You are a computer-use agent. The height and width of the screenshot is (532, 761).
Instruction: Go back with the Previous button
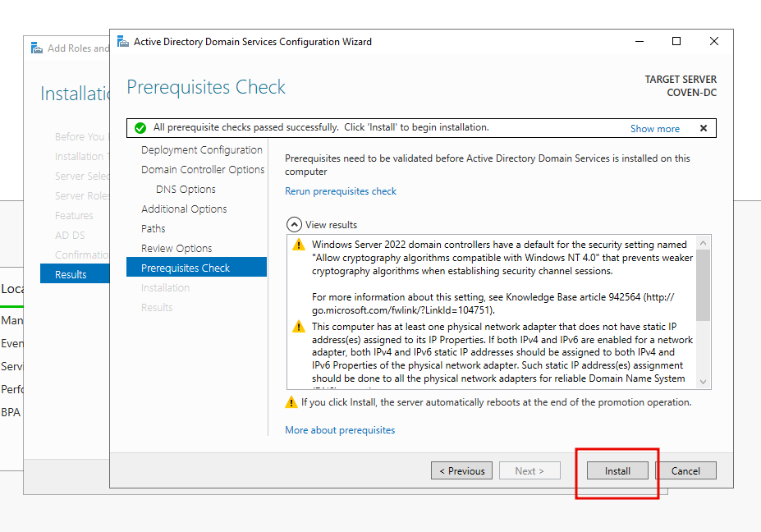coord(461,471)
